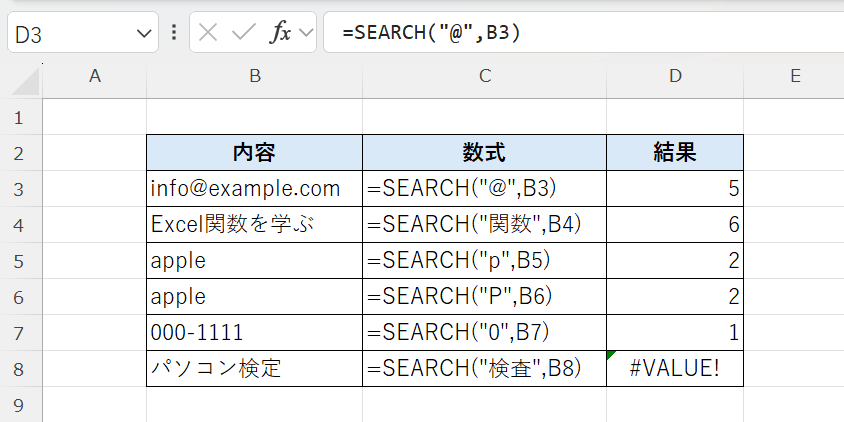844x422 pixels.
Task: Select column C header
Action: 484,76
